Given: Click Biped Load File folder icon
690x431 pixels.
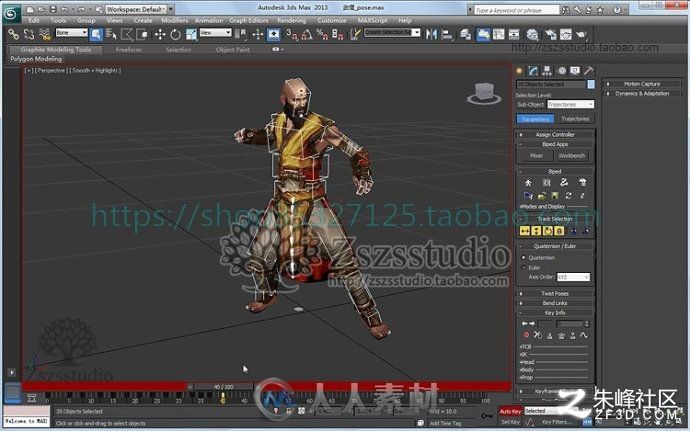Looking at the screenshot, I should pyautogui.click(x=541, y=195).
